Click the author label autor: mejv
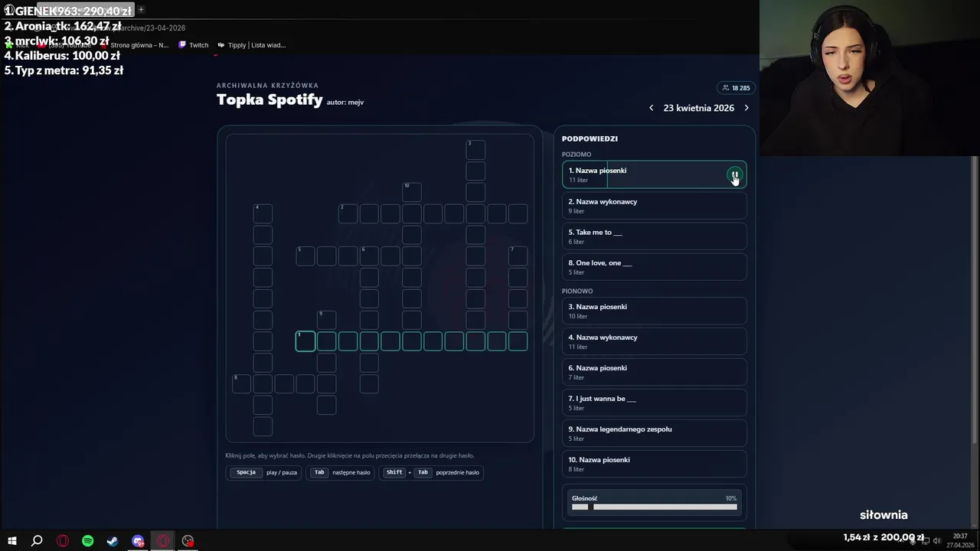The width and height of the screenshot is (980, 551). (x=345, y=102)
